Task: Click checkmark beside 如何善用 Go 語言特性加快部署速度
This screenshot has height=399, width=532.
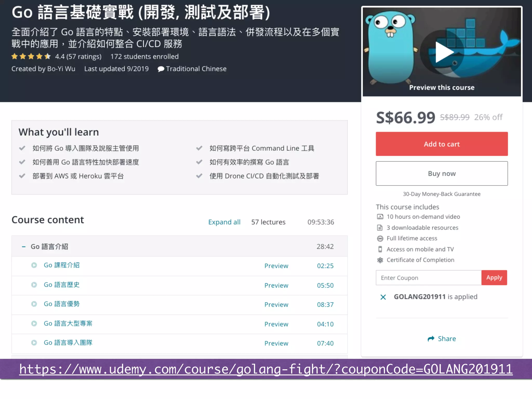Action: pos(22,162)
